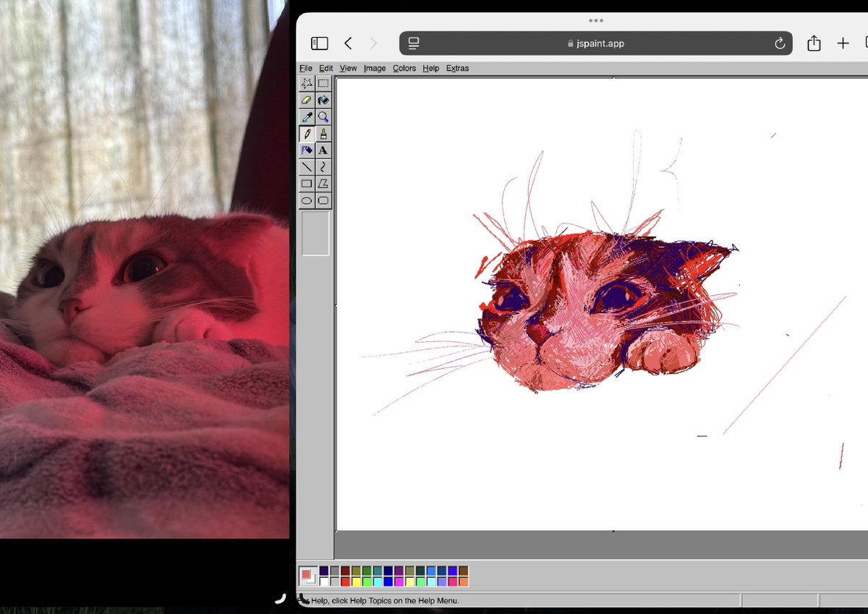Open the Image menu
The width and height of the screenshot is (868, 614).
[375, 68]
